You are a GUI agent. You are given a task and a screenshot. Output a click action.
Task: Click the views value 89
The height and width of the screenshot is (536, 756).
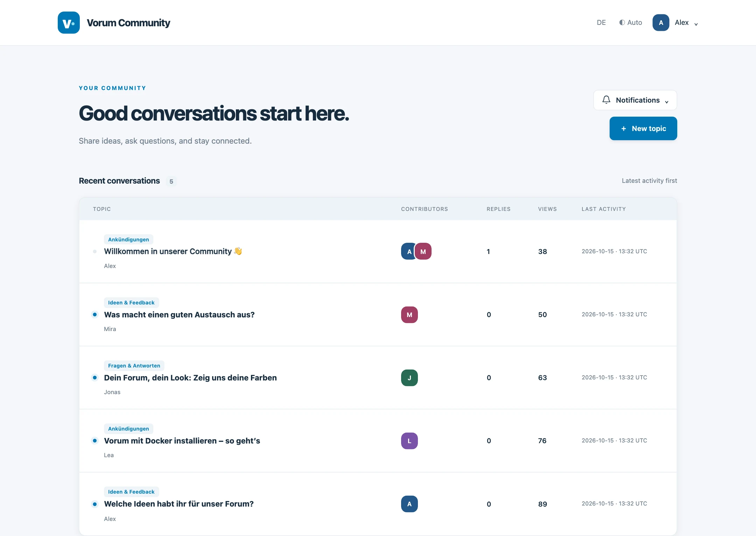pos(542,504)
